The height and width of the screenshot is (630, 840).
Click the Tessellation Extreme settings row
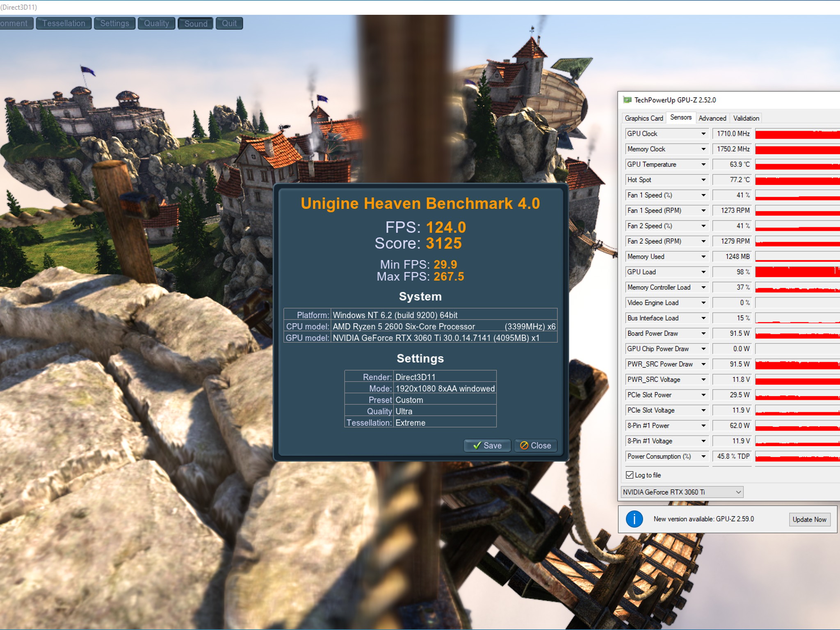420,423
